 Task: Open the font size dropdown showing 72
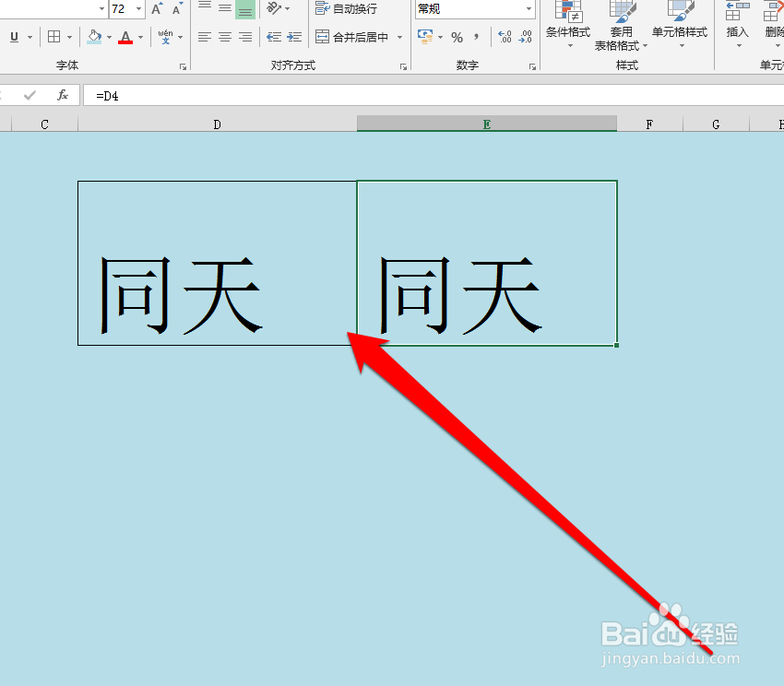click(139, 9)
